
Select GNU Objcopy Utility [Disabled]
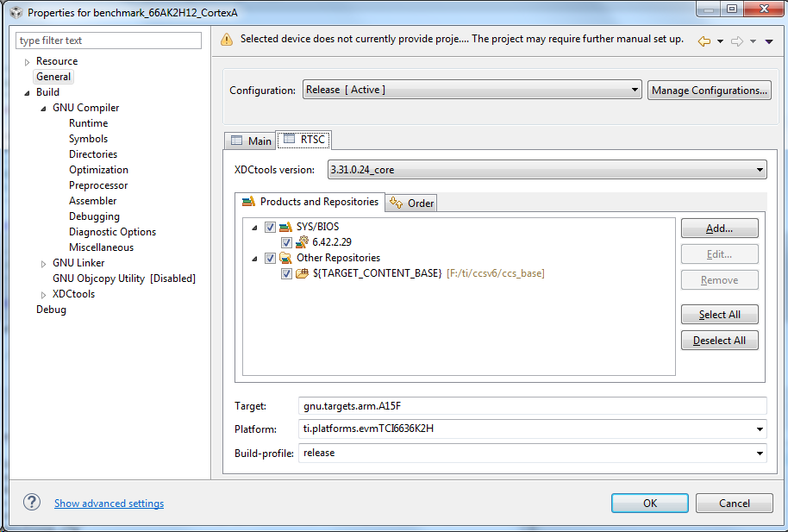(x=123, y=279)
